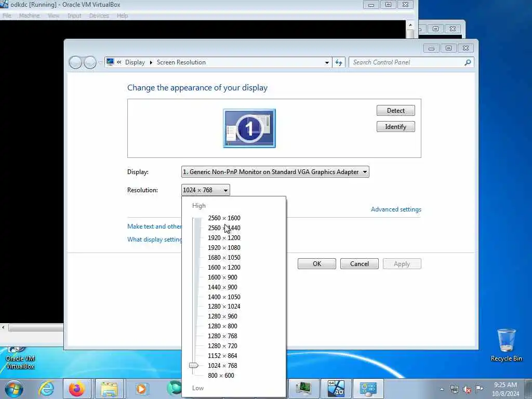This screenshot has width=532, height=399.
Task: Show hidden system tray icons arrow
Action: point(442,389)
